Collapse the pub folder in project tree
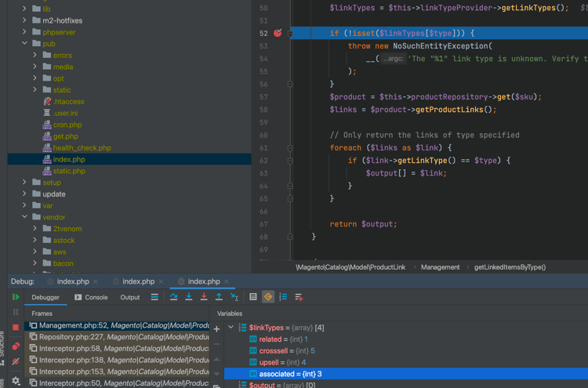 point(25,44)
